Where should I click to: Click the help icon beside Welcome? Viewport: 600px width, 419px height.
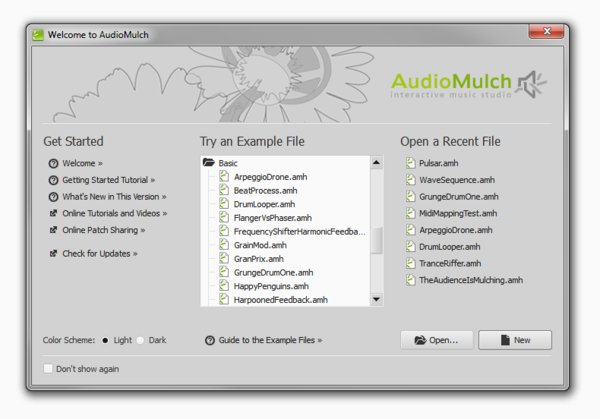click(53, 164)
